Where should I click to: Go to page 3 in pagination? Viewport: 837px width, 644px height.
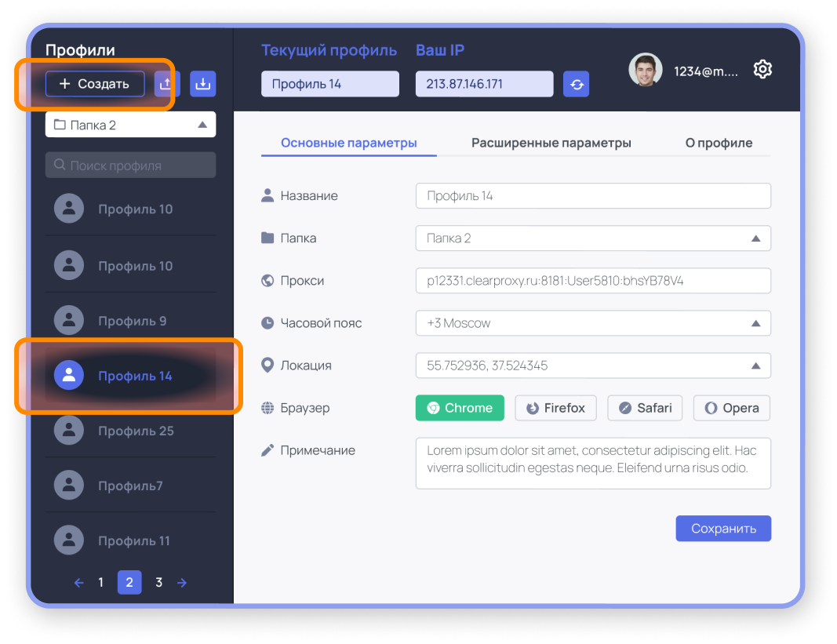pyautogui.click(x=158, y=582)
